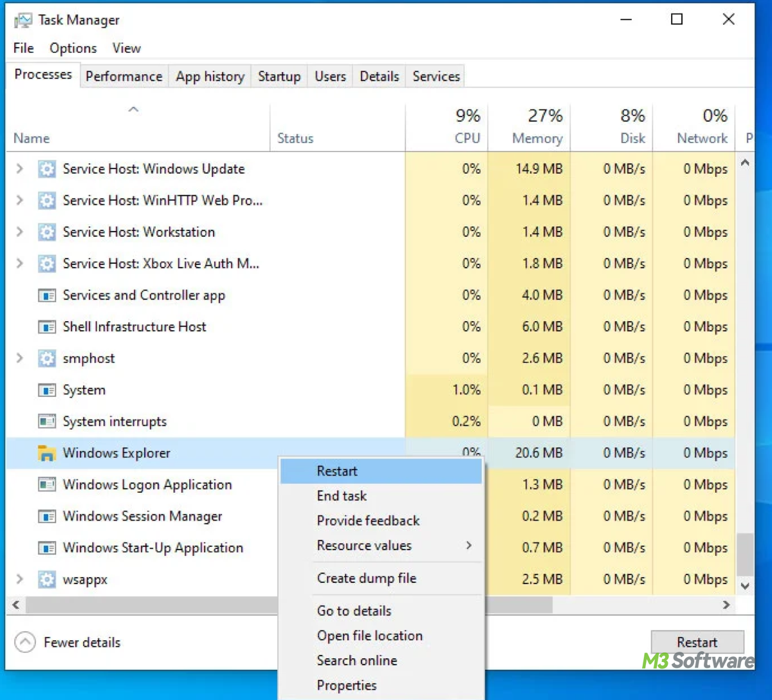Click the Restart button at bottom right
772x700 pixels.
click(697, 642)
